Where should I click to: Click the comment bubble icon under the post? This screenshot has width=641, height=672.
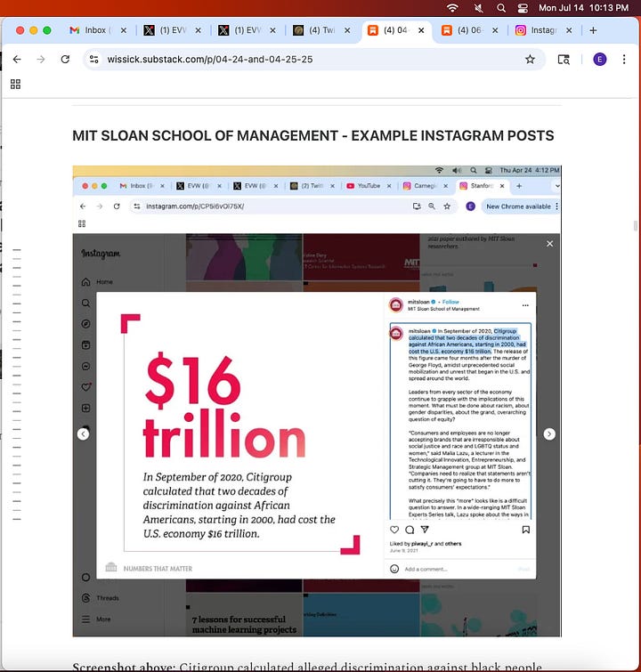pos(410,530)
